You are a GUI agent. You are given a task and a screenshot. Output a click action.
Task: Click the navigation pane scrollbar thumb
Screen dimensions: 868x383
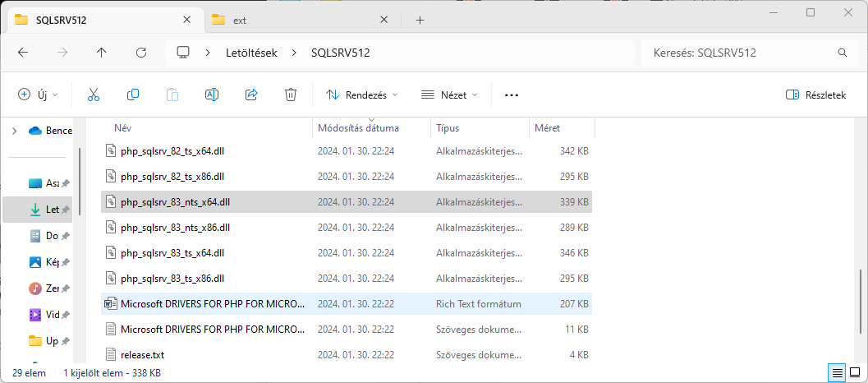point(80,182)
